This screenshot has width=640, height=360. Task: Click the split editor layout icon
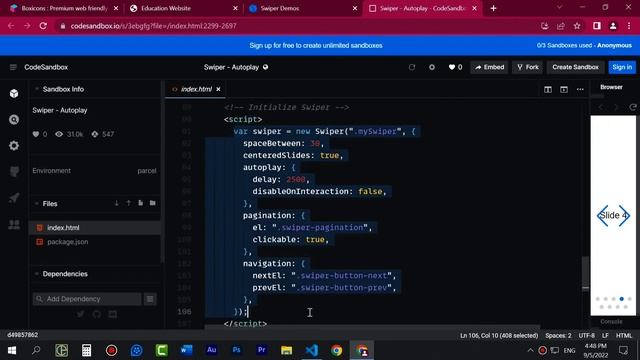click(x=548, y=89)
